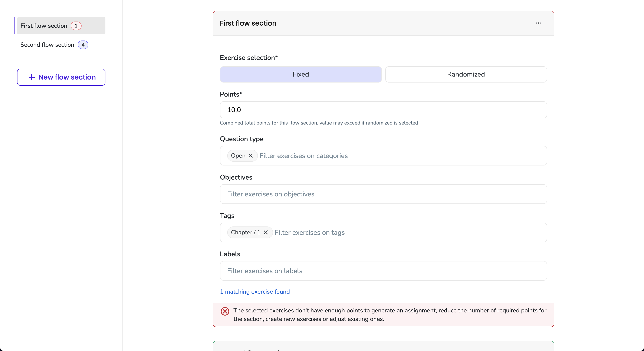Click the red badge 1 on First flow section
Screen dimensions: 644x351
(x=76, y=26)
